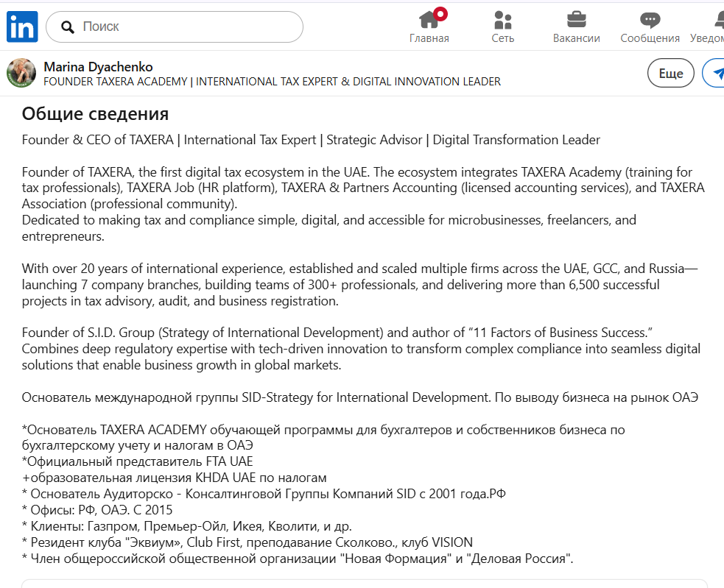Click the Главная label in navigation

click(429, 38)
